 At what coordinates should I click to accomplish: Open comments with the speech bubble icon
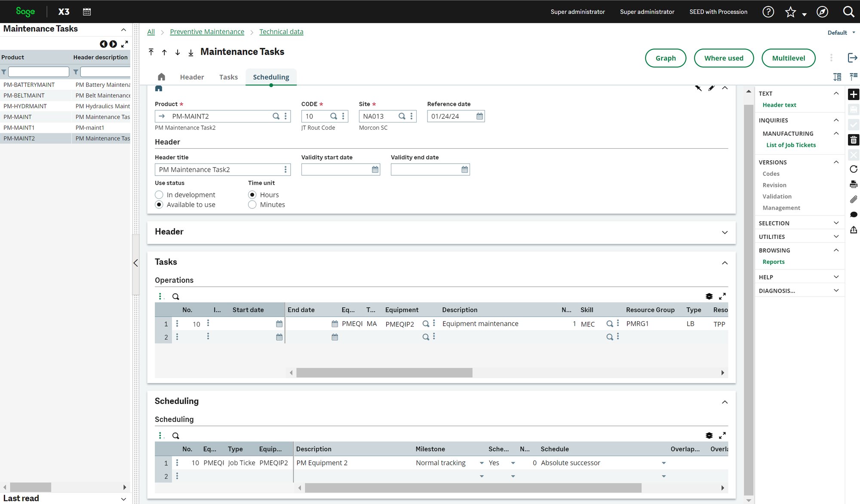pos(854,214)
